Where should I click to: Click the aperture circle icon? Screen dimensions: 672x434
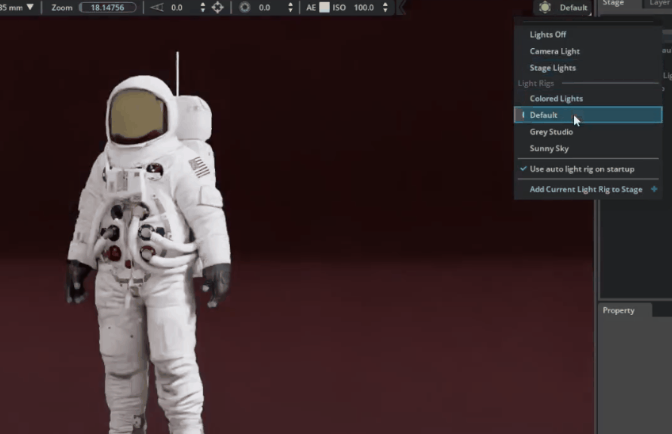[x=245, y=7]
